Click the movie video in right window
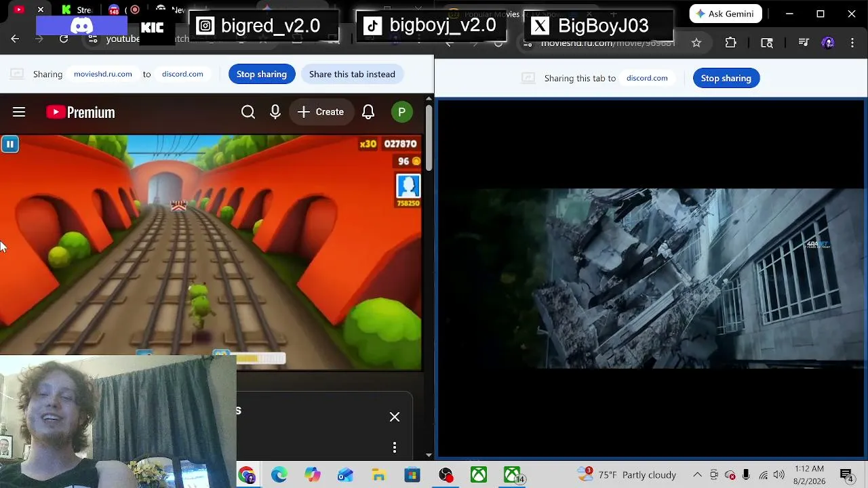 [x=651, y=278]
